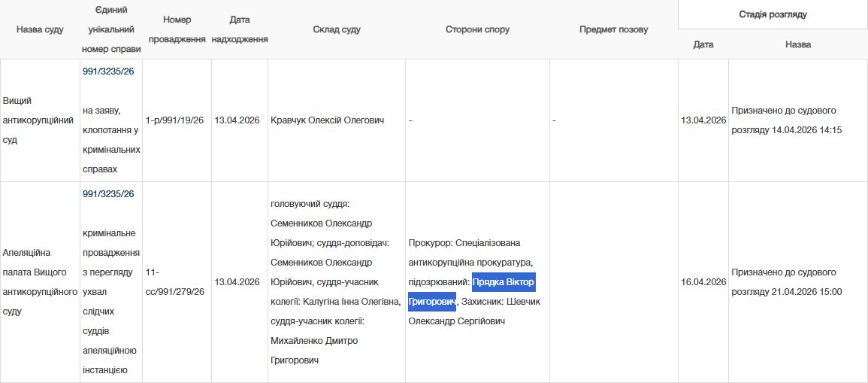Click the hearing status set for 14.04.2026 14:15

(786, 120)
